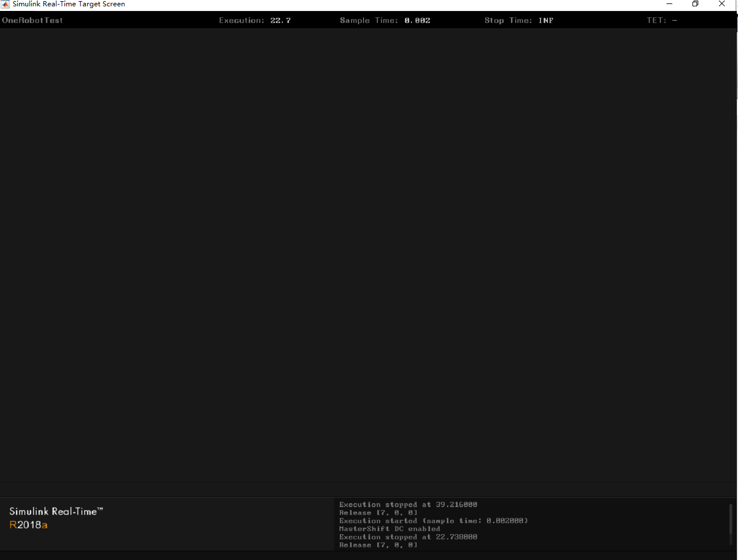This screenshot has width=738, height=560.
Task: Select the OneRobotTest model name indicator
Action: pos(32,20)
